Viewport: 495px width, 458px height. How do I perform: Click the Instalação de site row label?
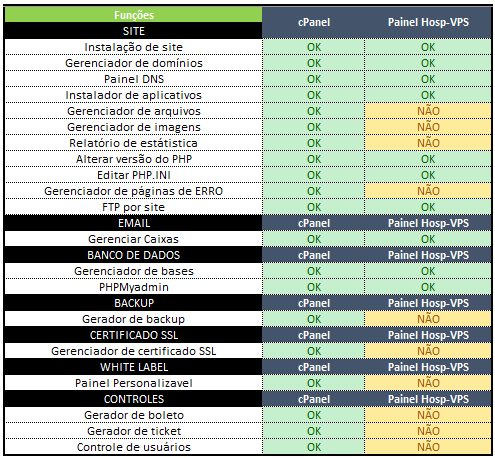click(134, 47)
